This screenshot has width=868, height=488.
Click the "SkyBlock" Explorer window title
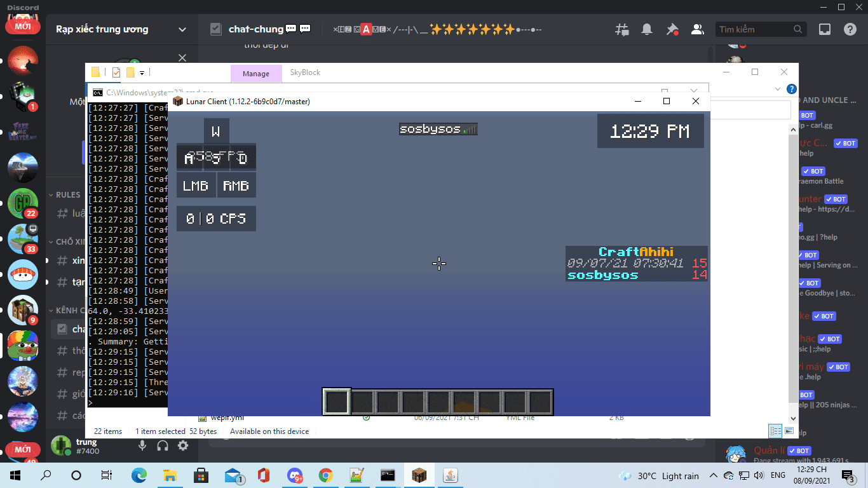coord(306,72)
